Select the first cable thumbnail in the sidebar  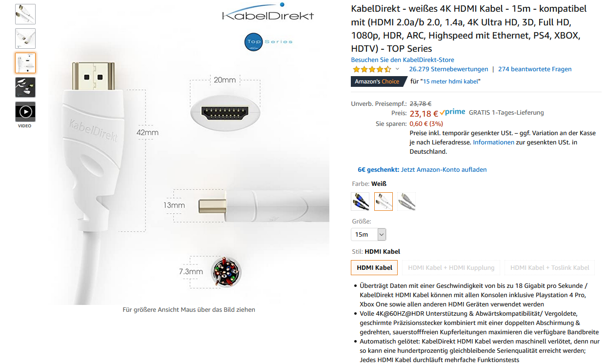(x=25, y=14)
